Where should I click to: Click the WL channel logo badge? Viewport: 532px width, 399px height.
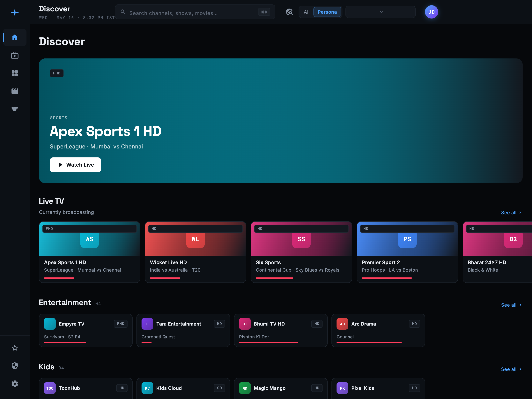[x=195, y=239]
